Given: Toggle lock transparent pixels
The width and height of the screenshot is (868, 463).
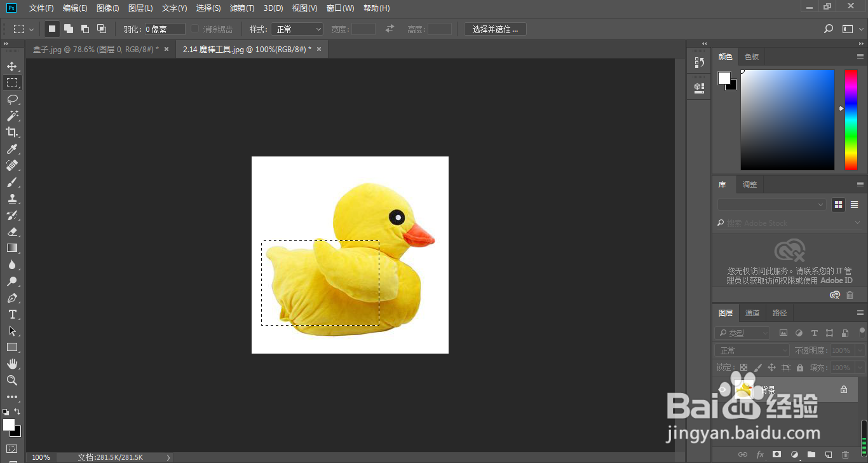Looking at the screenshot, I should click(743, 368).
